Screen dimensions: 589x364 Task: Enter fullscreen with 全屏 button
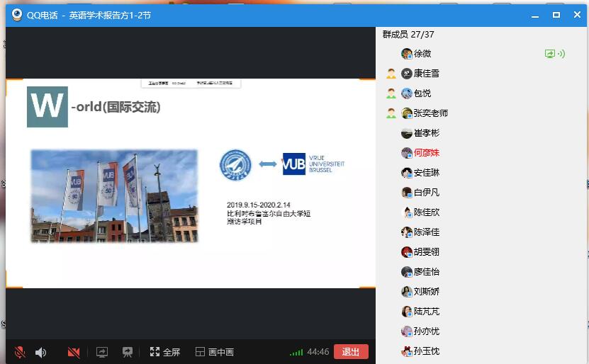tap(165, 352)
